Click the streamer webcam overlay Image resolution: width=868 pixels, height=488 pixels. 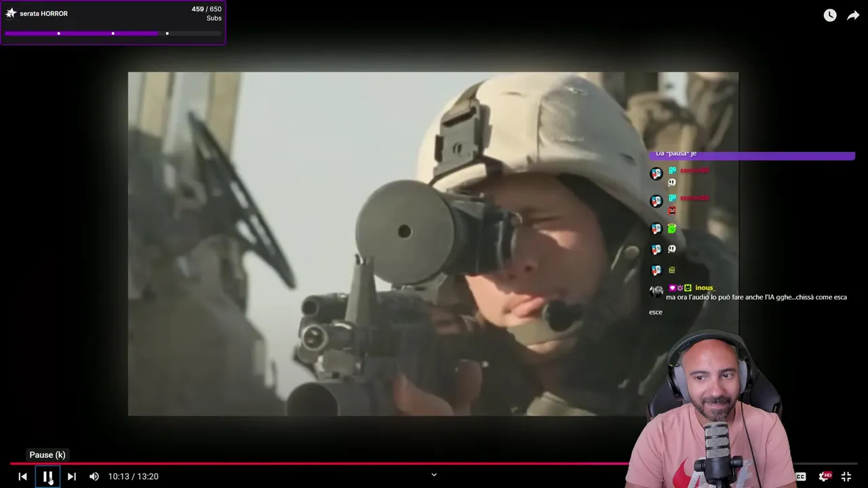tap(712, 410)
